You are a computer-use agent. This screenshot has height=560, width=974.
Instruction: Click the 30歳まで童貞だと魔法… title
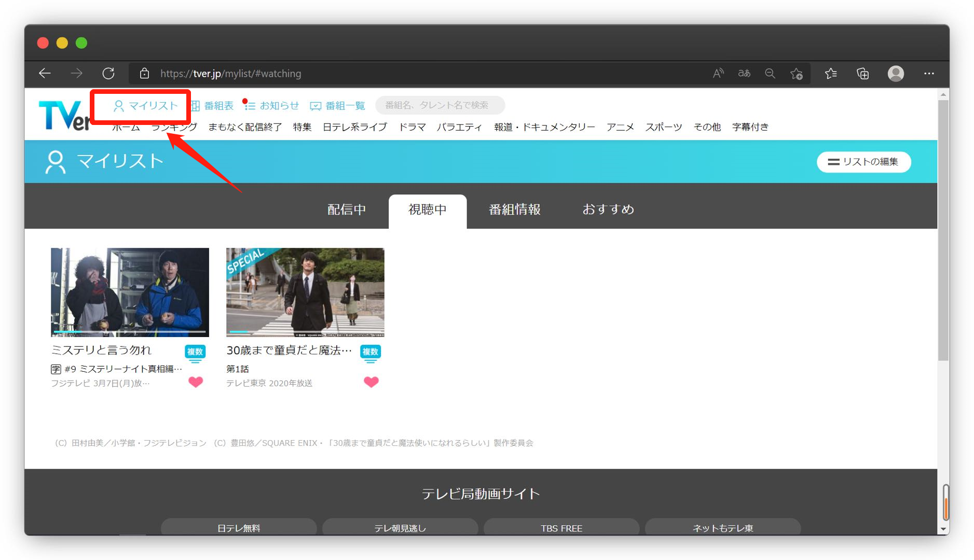click(x=289, y=351)
